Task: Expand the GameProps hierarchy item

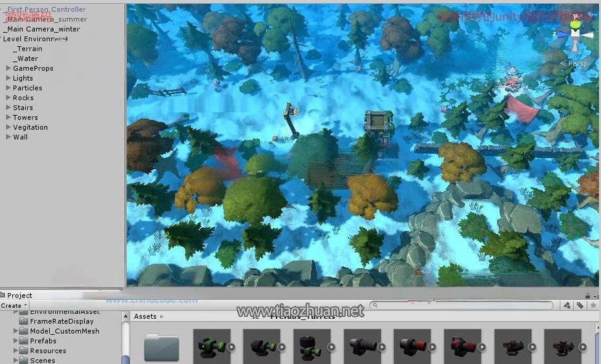Action: tap(8, 68)
